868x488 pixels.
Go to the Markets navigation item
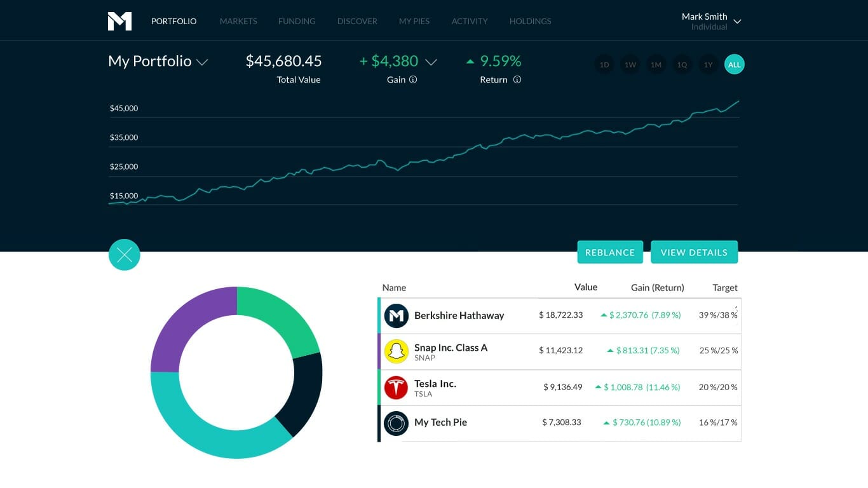238,21
